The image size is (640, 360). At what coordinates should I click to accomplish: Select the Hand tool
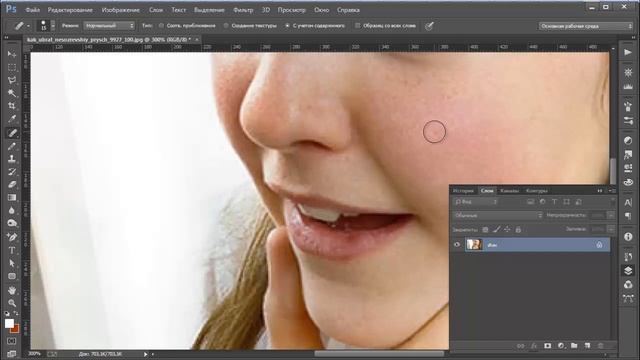pos(12,290)
